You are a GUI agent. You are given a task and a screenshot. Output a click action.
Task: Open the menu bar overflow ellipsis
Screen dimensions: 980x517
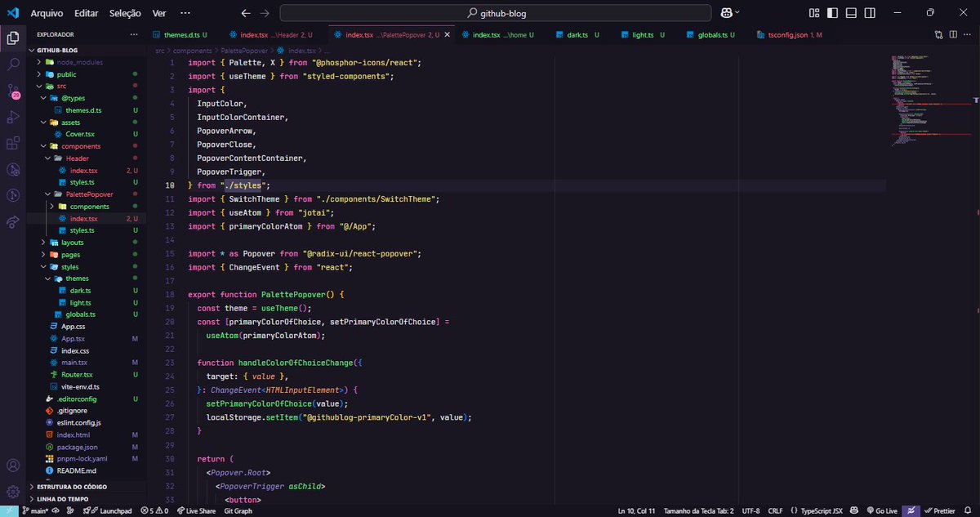pyautogui.click(x=185, y=13)
